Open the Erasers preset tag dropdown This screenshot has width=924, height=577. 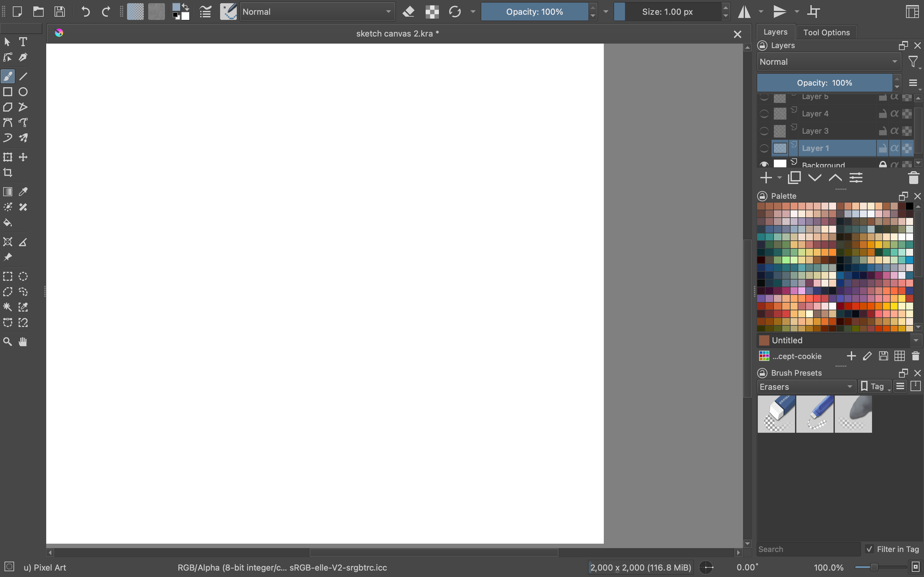[x=806, y=387]
